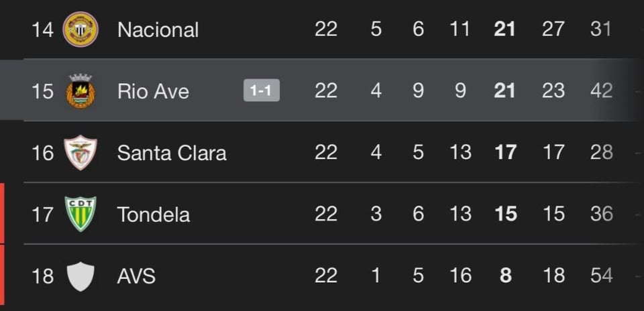Click the AVS placeholder shield icon
Screen dimensions: 644x311
(x=80, y=276)
